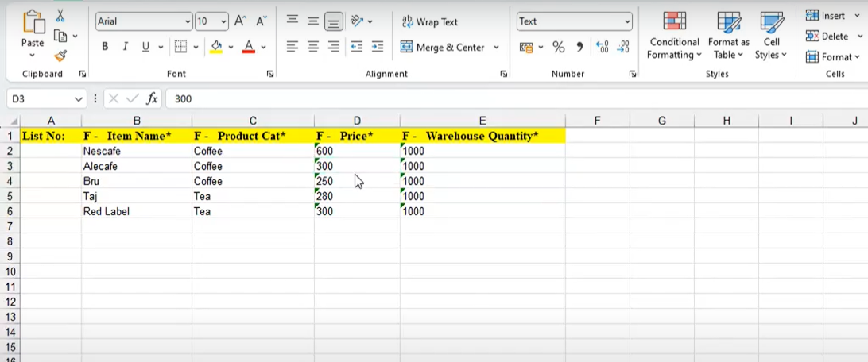The image size is (868, 362).
Task: Click the Insert Function fx icon
Action: [152, 99]
